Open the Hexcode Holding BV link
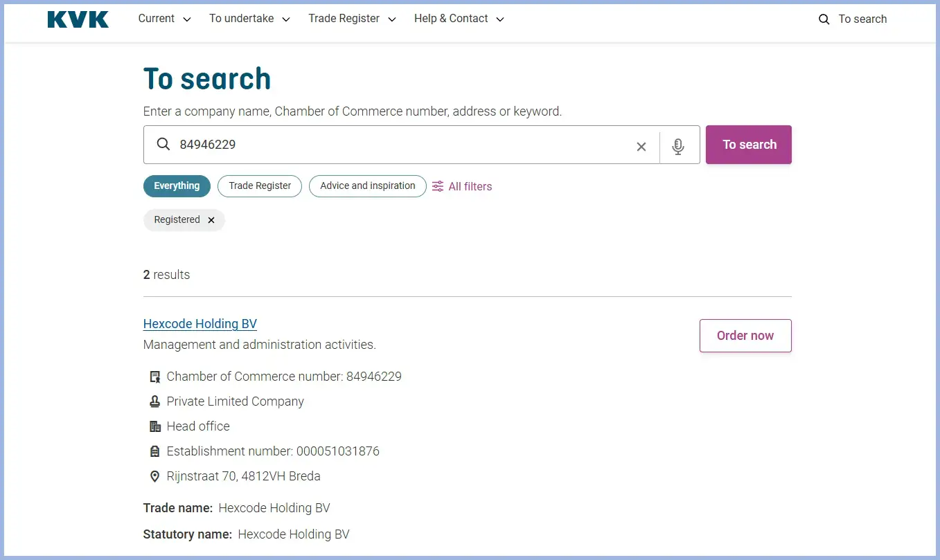 click(200, 324)
